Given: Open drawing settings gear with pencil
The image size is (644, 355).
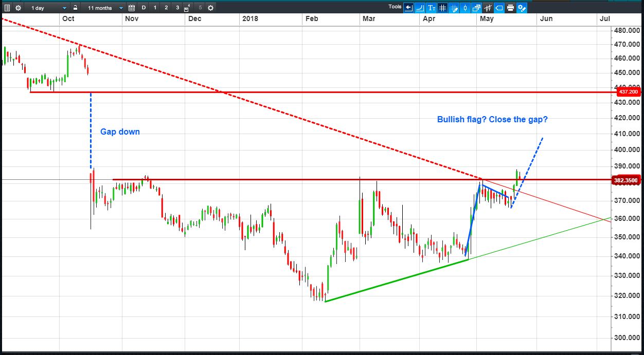Looking at the screenshot, I should point(522,8).
